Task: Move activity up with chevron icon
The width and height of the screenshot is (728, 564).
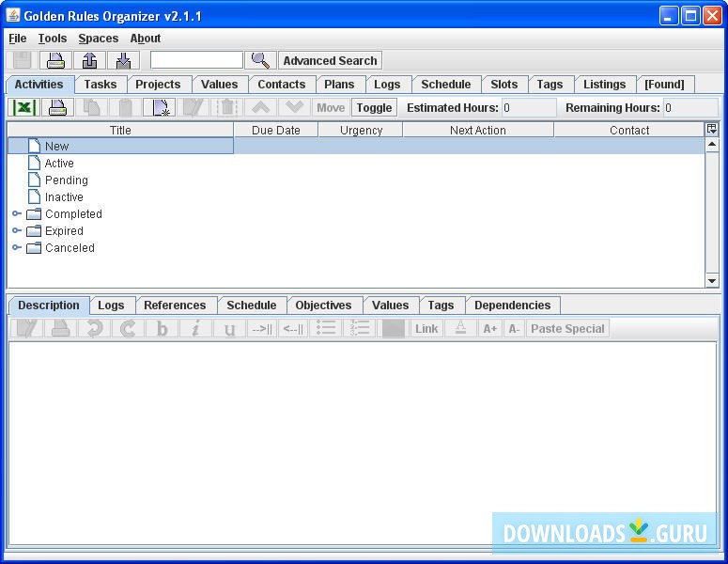Action: pos(261,108)
